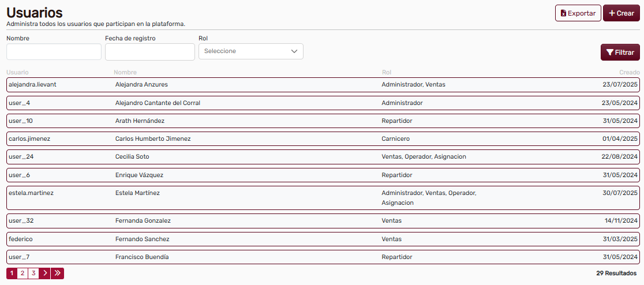Select page 3 in pagination

[x=33, y=273]
